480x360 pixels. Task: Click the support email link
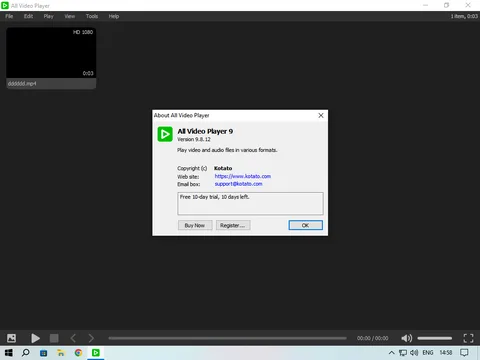click(238, 184)
